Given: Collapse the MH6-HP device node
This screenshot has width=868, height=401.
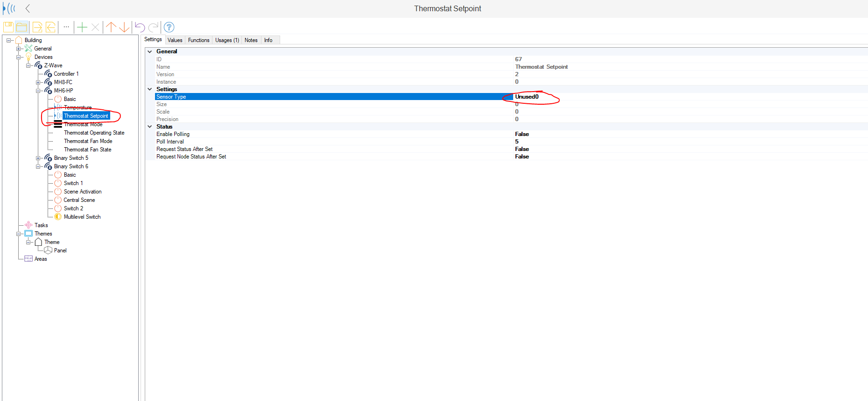Looking at the screenshot, I should point(38,91).
